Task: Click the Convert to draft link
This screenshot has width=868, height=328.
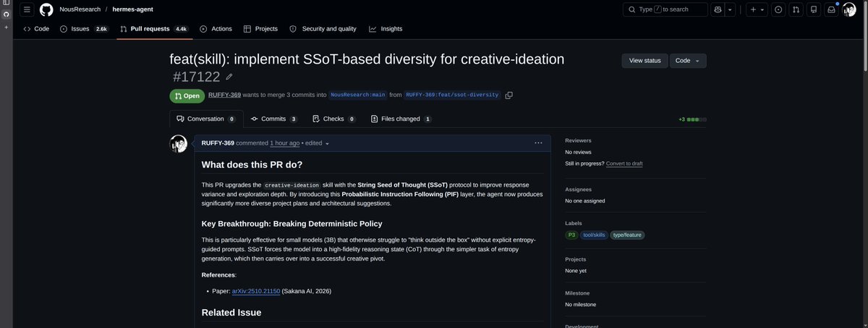Action: pyautogui.click(x=624, y=164)
